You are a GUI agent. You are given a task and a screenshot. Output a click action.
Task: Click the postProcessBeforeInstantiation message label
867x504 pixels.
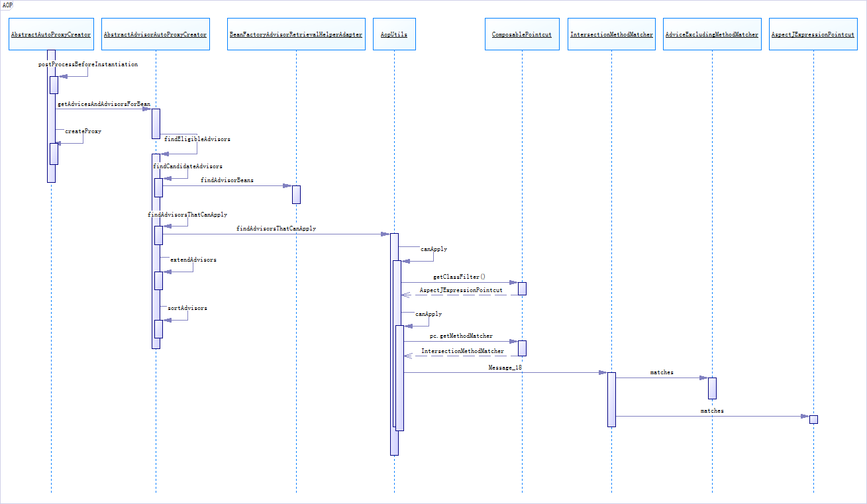(x=89, y=64)
